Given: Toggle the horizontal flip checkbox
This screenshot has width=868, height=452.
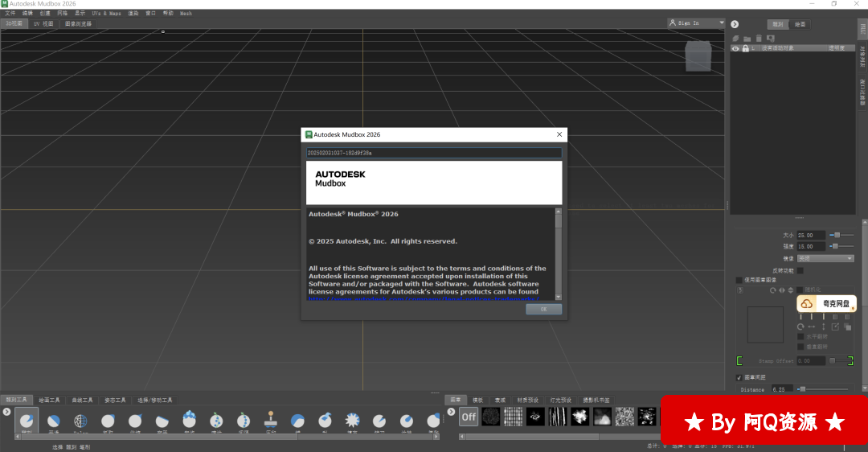Looking at the screenshot, I should [x=800, y=337].
